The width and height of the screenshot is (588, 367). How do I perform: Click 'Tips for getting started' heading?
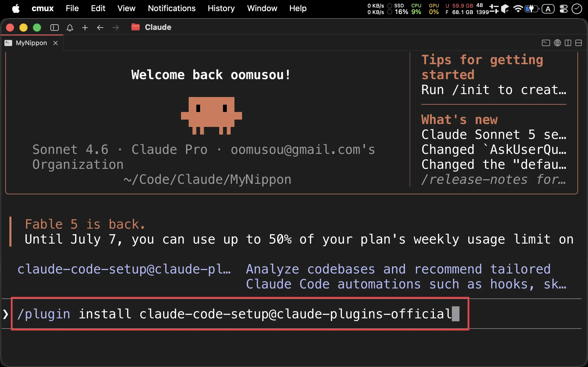(482, 67)
